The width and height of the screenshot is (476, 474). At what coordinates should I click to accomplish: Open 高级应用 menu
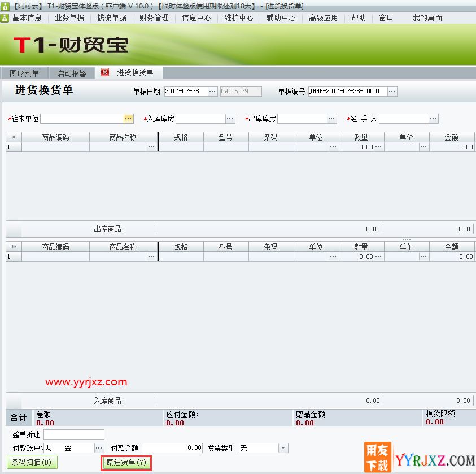324,18
